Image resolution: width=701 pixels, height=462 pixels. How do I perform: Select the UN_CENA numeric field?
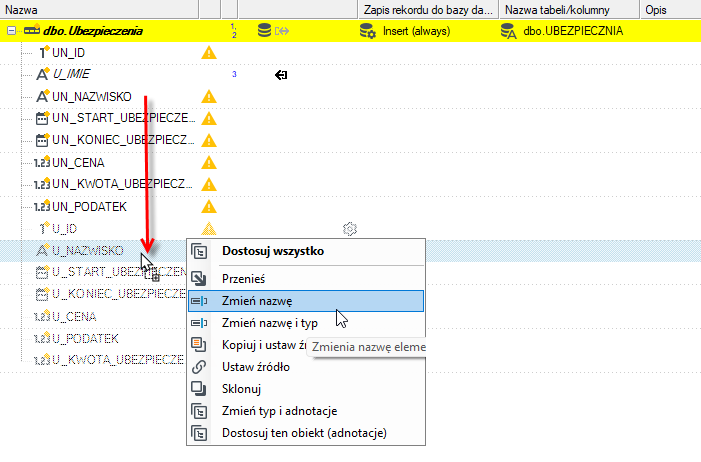78,162
